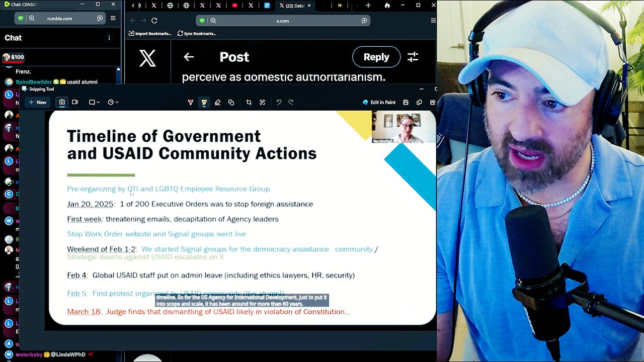Open the snip delay timer dropdown
The height and width of the screenshot is (362, 644).
tap(113, 102)
